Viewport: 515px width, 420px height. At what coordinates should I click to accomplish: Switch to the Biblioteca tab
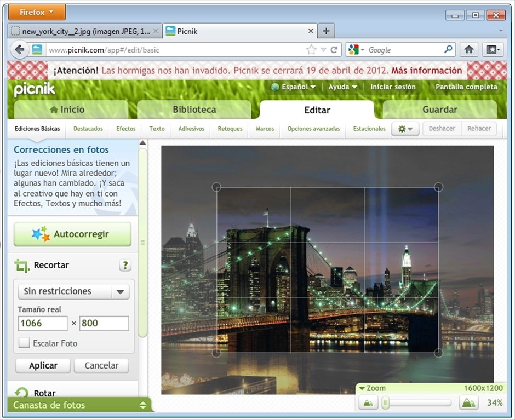click(194, 110)
